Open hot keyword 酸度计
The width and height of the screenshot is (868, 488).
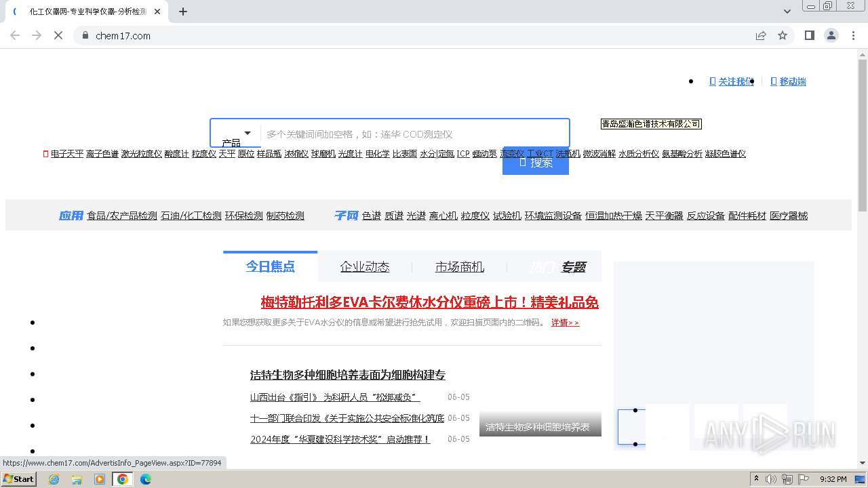click(177, 154)
